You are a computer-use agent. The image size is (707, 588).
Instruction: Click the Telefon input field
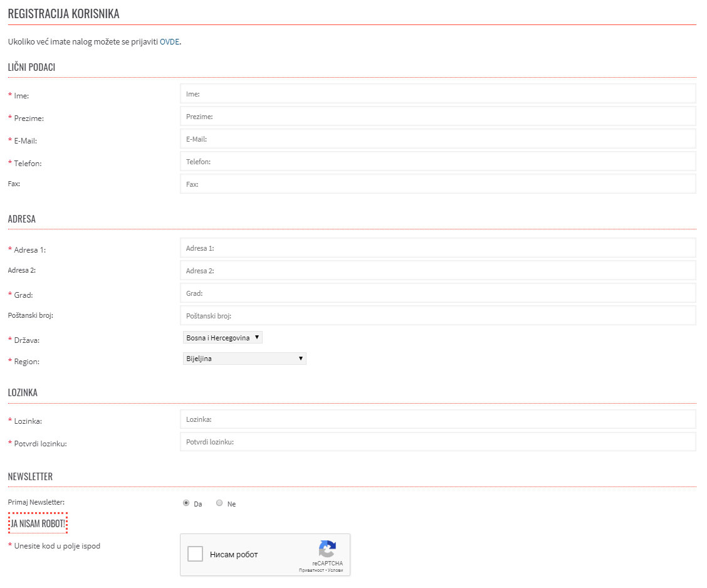[438, 162]
